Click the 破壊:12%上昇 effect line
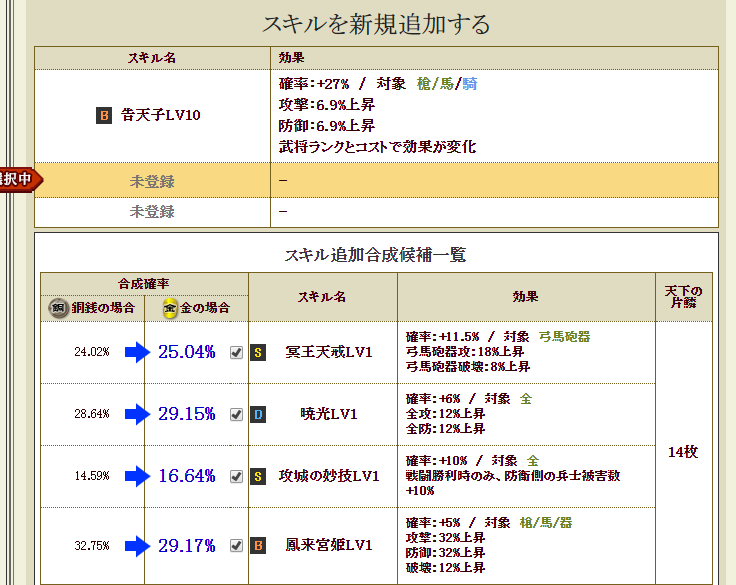 pos(445,568)
